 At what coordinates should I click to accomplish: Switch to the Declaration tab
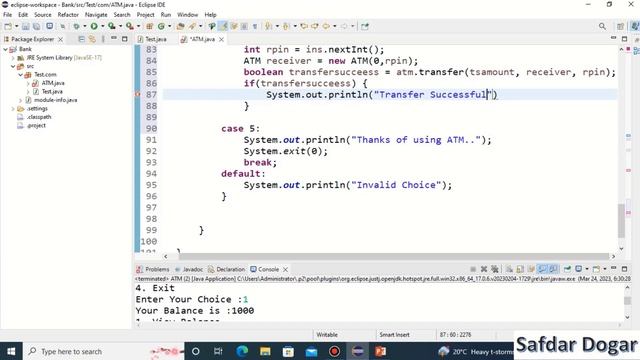[x=227, y=269]
